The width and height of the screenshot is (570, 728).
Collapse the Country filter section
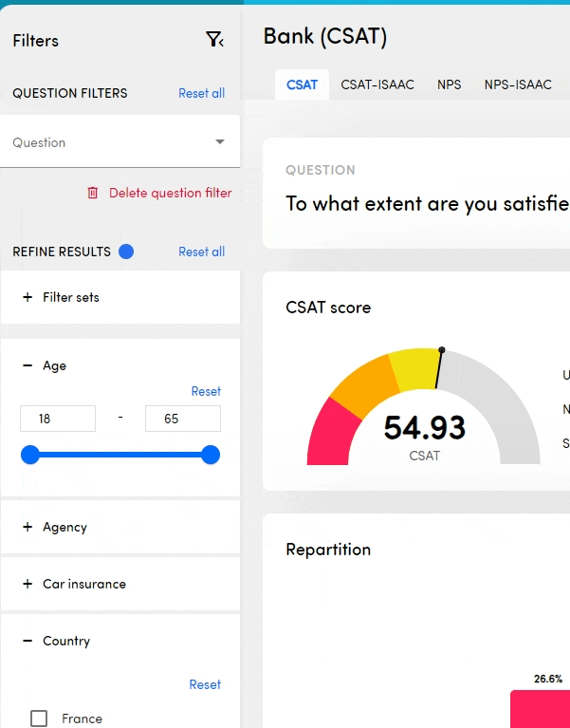point(28,641)
